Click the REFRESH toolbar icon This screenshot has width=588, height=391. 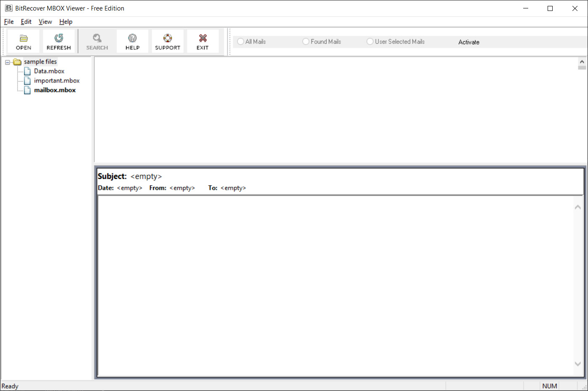pos(59,38)
